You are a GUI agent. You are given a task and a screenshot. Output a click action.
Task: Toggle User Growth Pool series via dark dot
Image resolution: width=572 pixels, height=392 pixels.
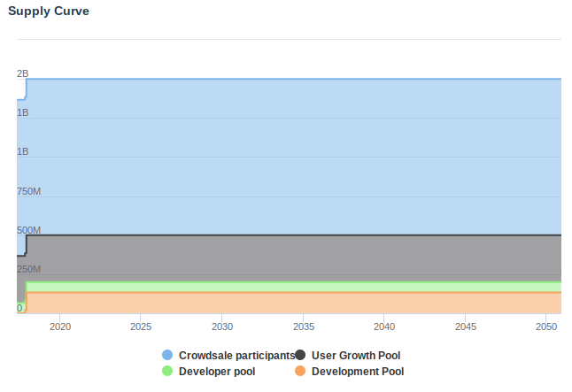click(x=300, y=355)
